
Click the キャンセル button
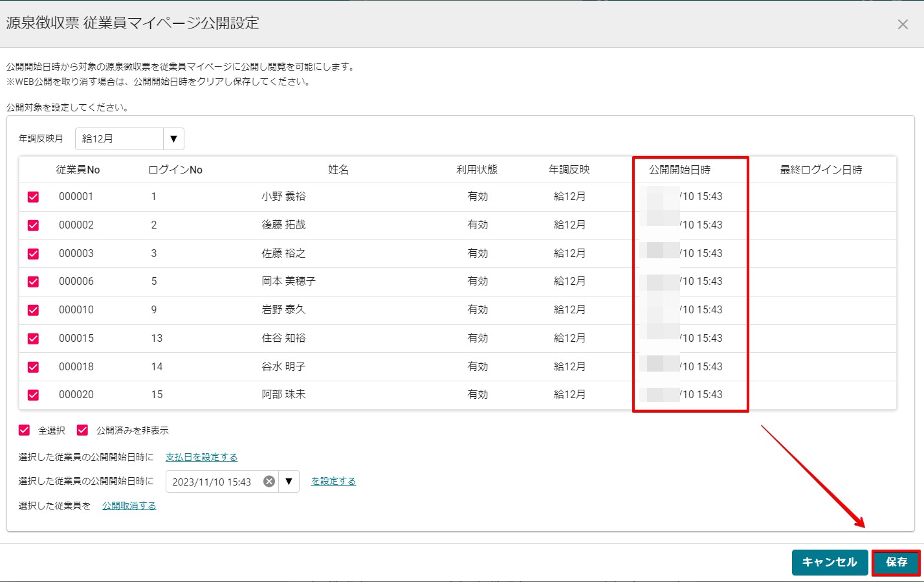coord(830,563)
